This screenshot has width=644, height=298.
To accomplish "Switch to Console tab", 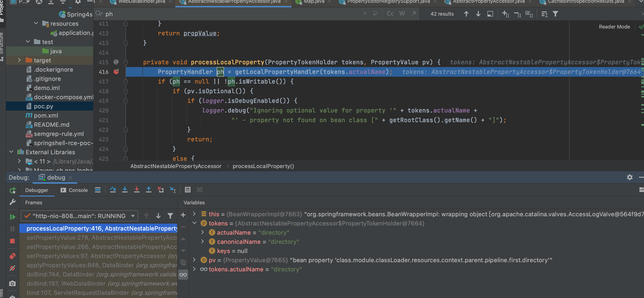I will (x=74, y=190).
